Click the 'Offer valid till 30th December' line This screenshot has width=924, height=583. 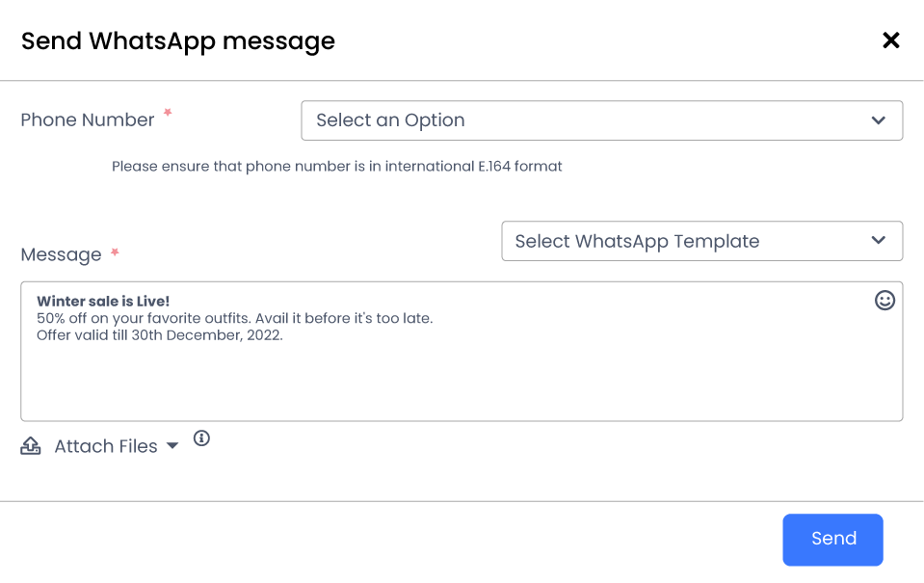click(160, 335)
